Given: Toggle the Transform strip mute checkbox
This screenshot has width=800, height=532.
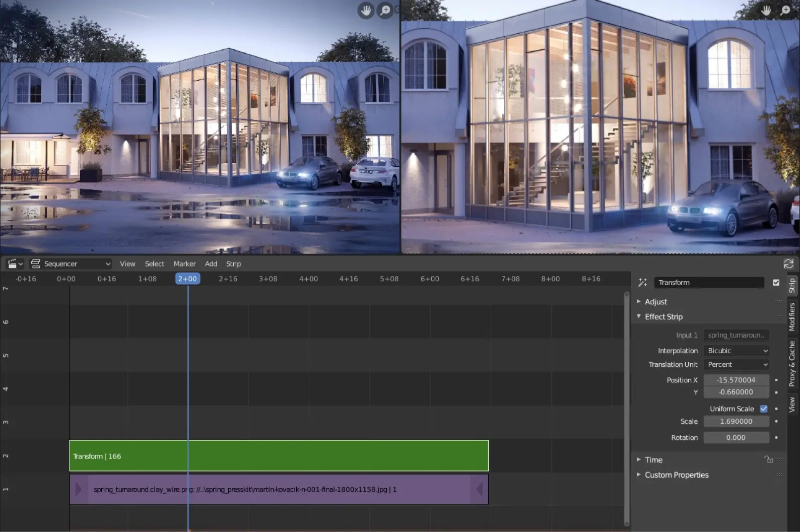Looking at the screenshot, I should tap(776, 283).
